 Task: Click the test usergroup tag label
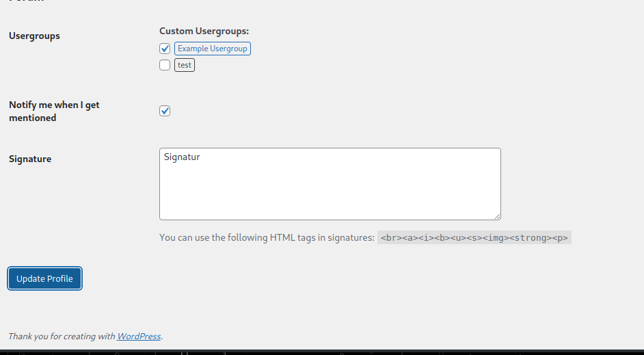point(185,65)
